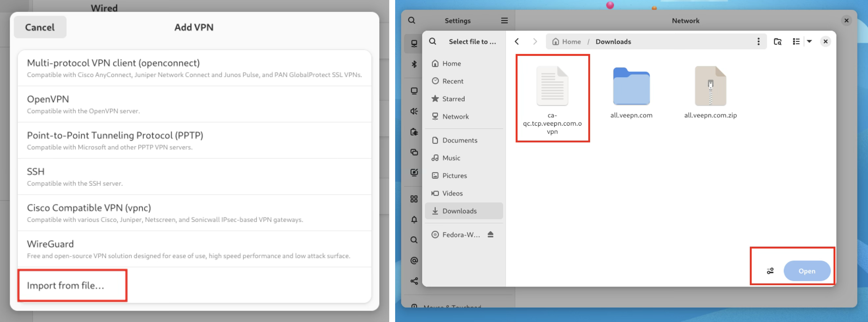Navigate to Home via the breadcrumb

[570, 41]
